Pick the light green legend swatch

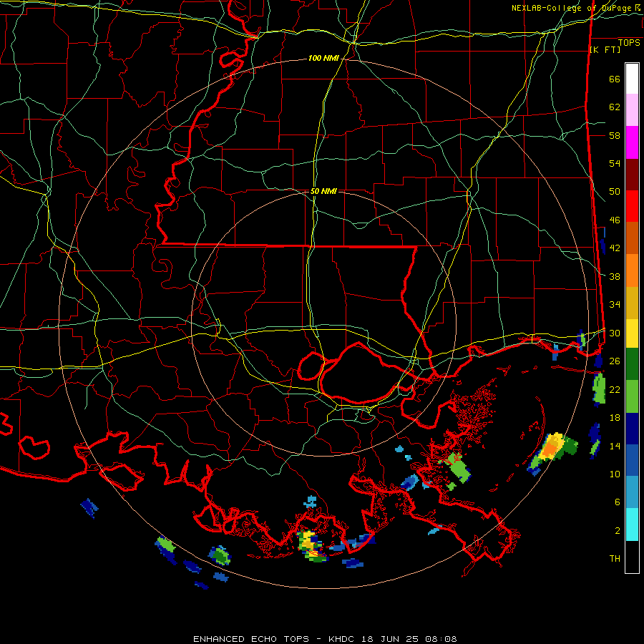(x=632, y=396)
